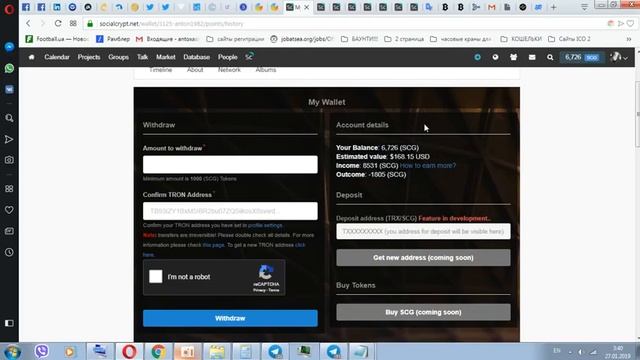
Task: Open the Windows Start menu
Action: tap(12, 351)
